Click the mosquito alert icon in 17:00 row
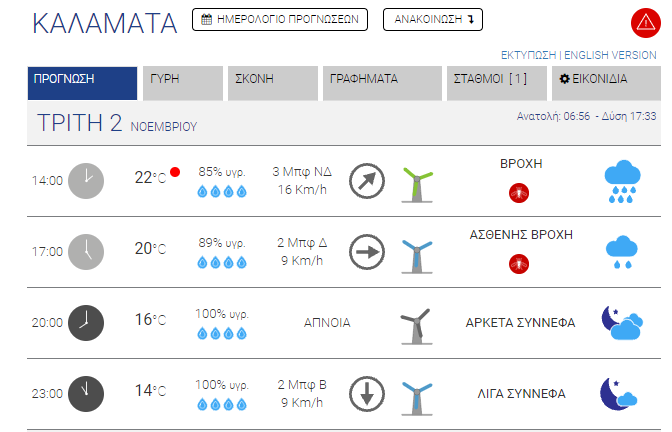672x432 pixels. [x=519, y=264]
